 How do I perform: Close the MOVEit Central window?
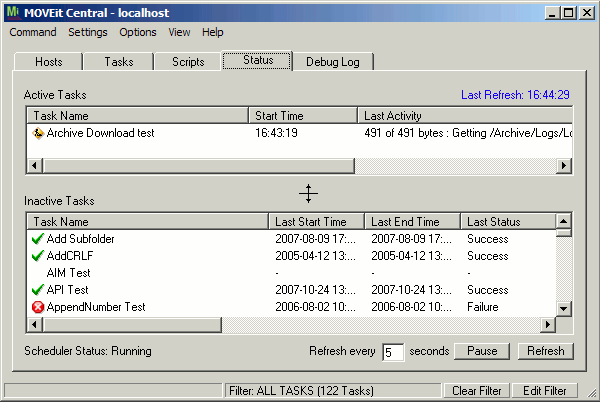click(x=587, y=13)
